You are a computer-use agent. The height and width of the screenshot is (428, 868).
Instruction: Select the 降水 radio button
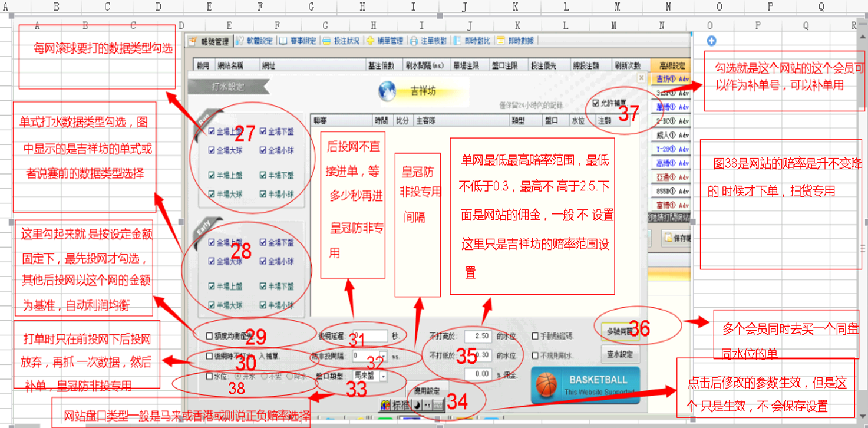289,376
